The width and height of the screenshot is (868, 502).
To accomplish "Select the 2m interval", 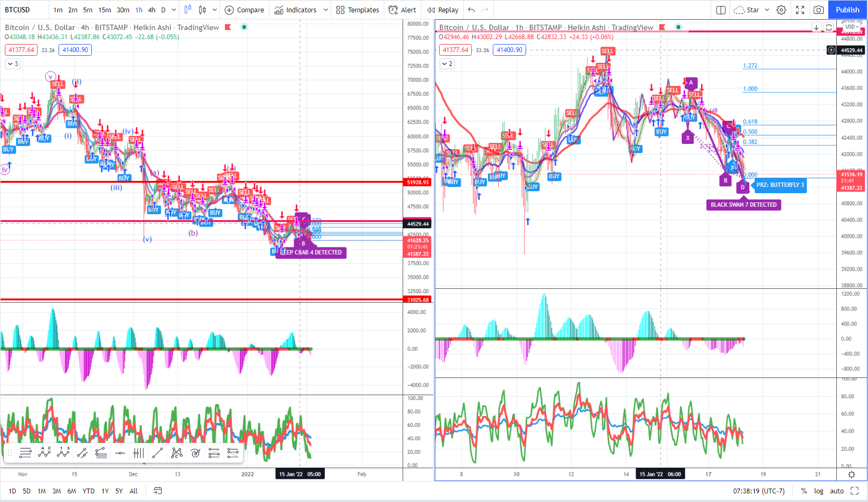I will (72, 10).
